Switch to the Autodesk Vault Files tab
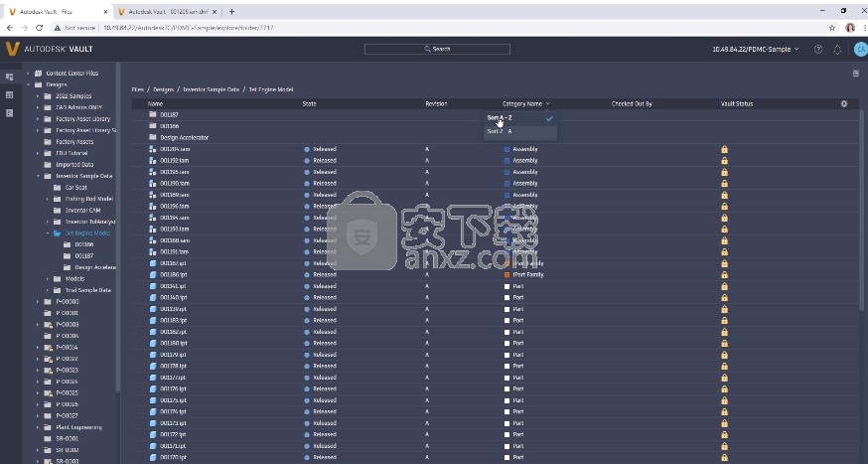This screenshot has height=464, width=868. tap(59, 12)
